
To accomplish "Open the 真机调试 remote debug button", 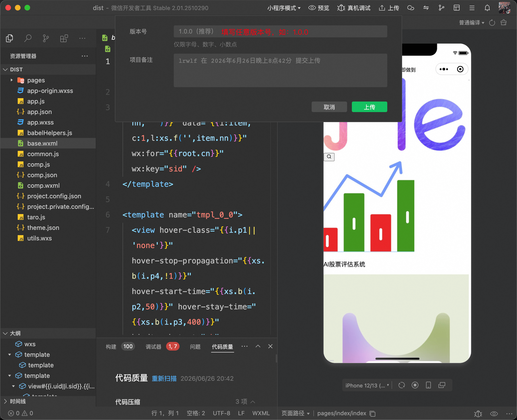I will tap(354, 8).
